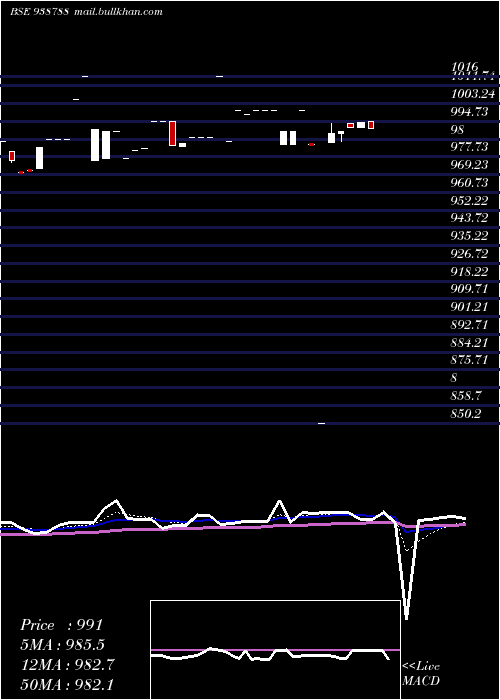Click the BSE 958788 chart title
Screen dimensions: 500x700
39,12
